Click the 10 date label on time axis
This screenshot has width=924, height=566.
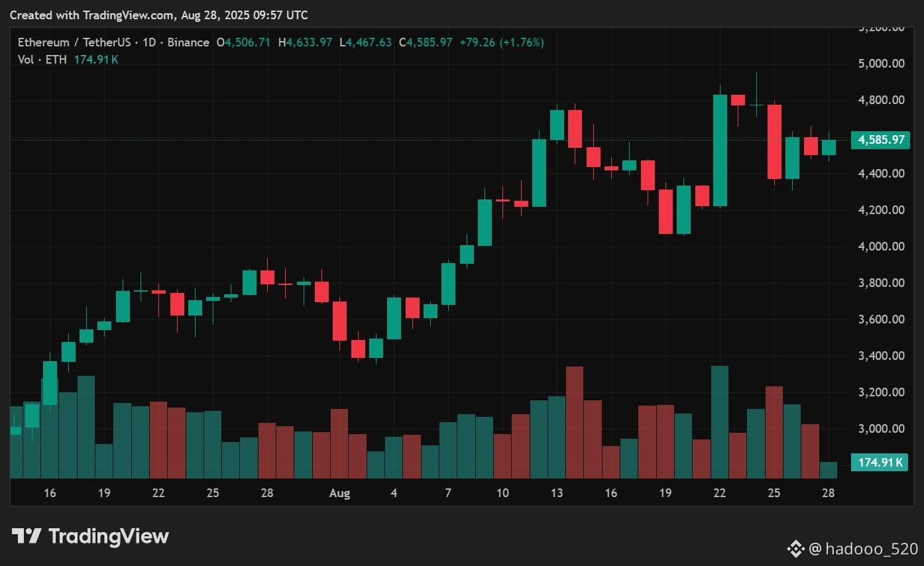click(x=502, y=493)
